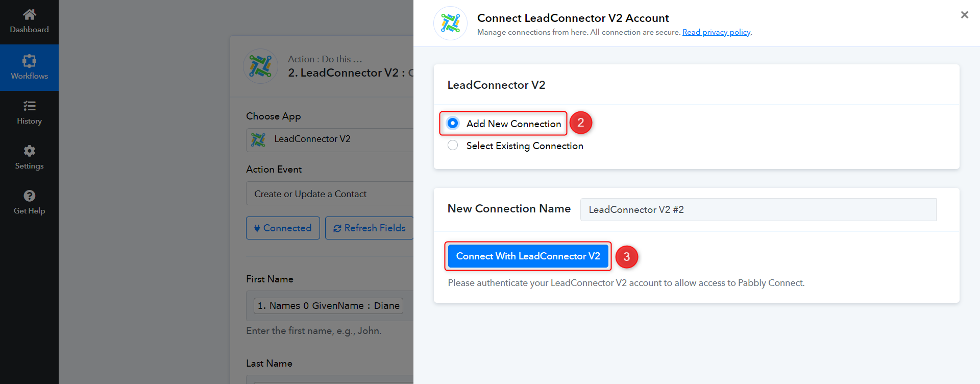Click the New Connection Name label
The height and width of the screenshot is (384, 980).
[x=509, y=208]
